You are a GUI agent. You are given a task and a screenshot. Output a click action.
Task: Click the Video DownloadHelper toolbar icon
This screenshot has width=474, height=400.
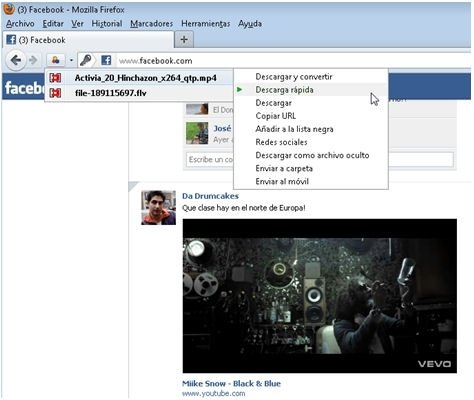coord(56,60)
